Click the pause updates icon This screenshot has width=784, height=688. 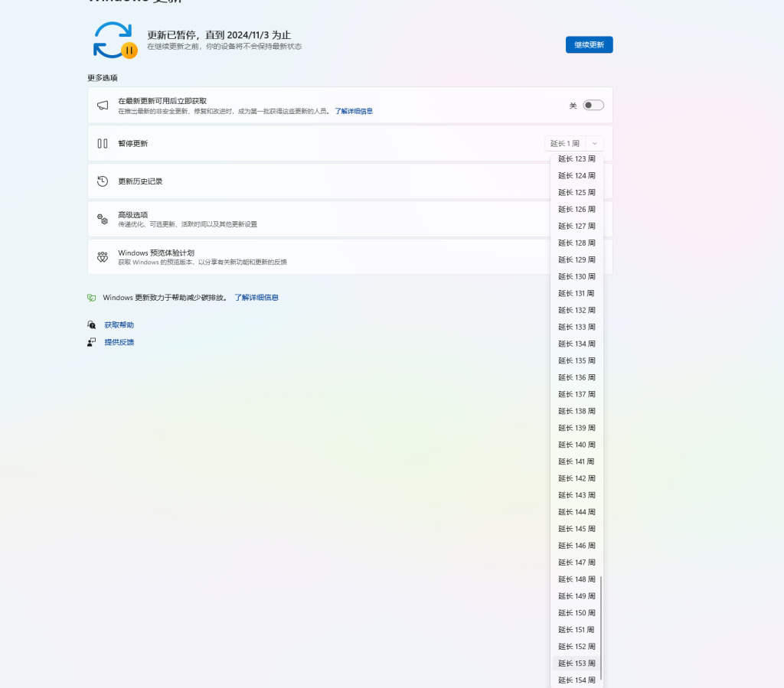tap(103, 143)
